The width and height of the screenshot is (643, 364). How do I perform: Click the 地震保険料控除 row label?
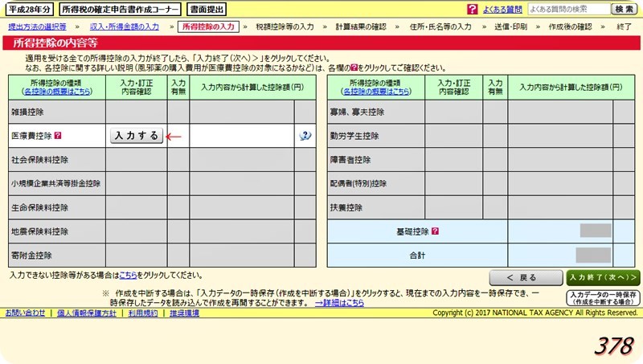click(x=39, y=231)
